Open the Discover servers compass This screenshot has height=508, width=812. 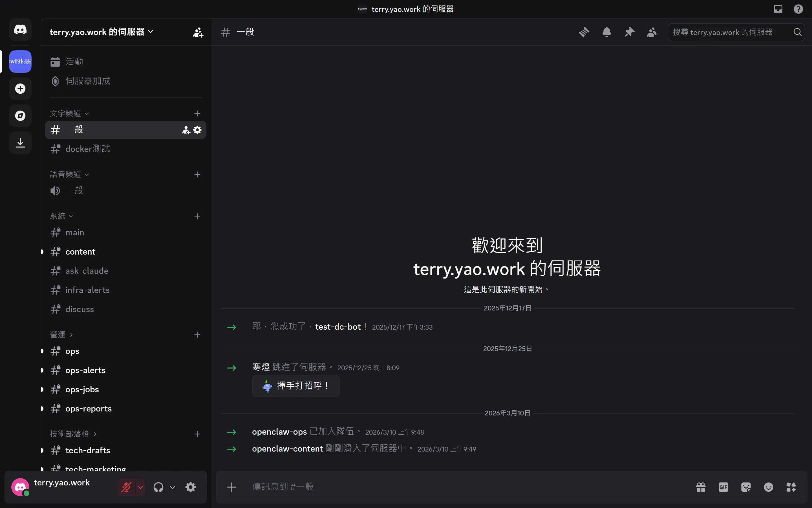pyautogui.click(x=20, y=116)
